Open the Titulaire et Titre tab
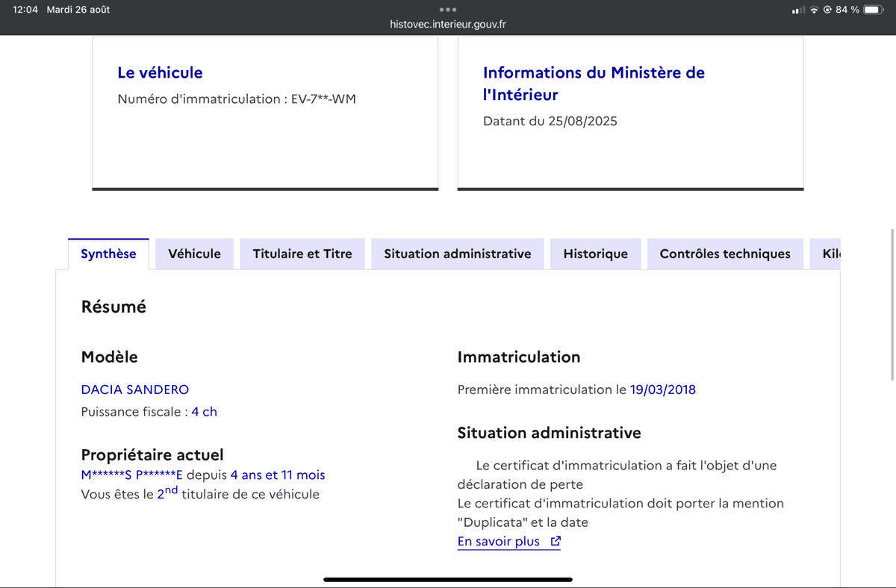The width and height of the screenshot is (896, 588). pos(302,254)
